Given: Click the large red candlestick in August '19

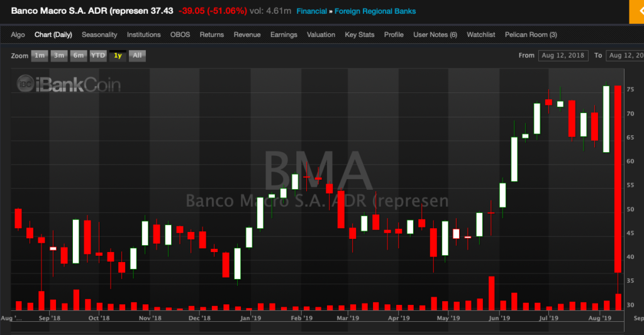Looking at the screenshot, I should [618, 179].
